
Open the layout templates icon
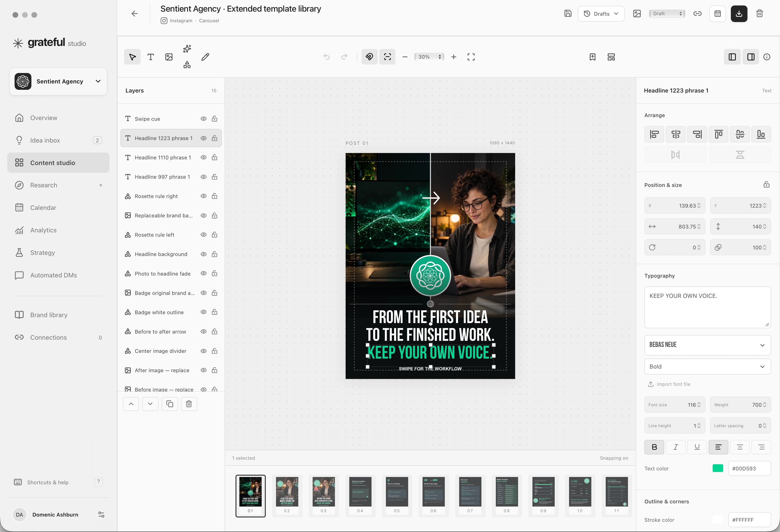tap(611, 57)
